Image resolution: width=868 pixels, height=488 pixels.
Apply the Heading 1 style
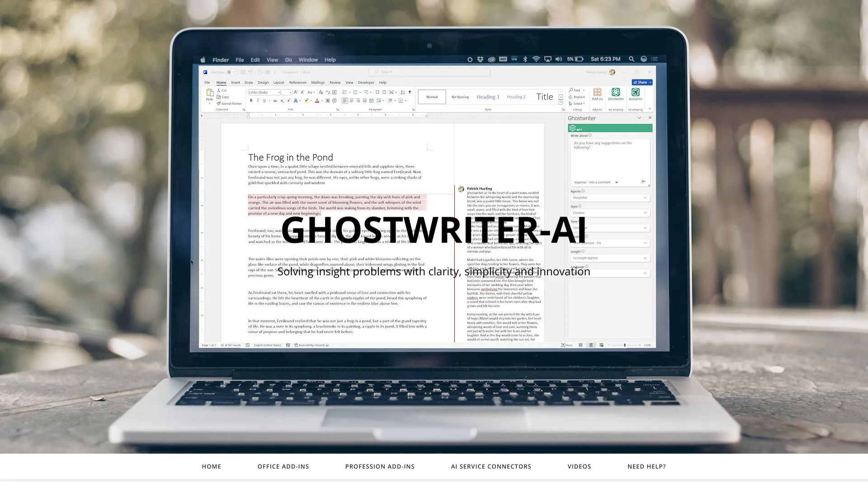pos(488,97)
